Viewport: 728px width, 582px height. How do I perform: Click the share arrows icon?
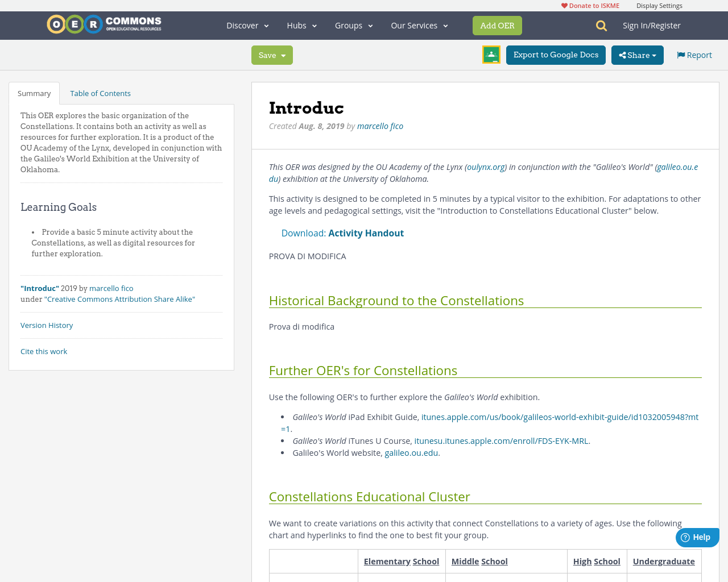pos(624,55)
